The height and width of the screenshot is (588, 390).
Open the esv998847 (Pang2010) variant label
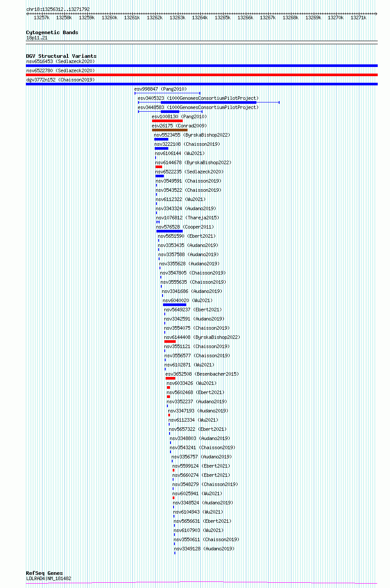coord(160,89)
